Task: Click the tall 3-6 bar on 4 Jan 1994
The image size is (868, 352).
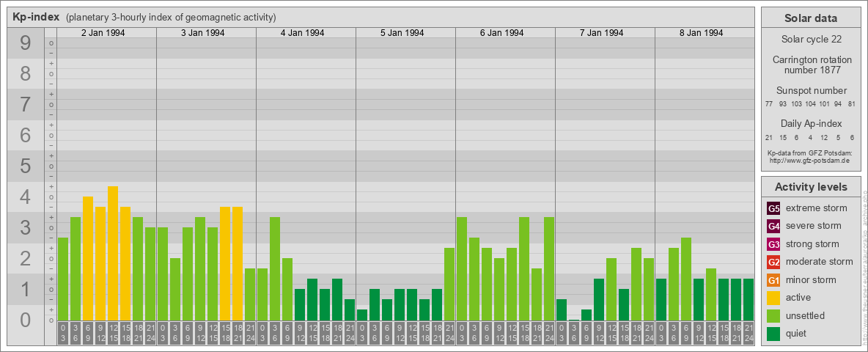Action: tap(275, 268)
